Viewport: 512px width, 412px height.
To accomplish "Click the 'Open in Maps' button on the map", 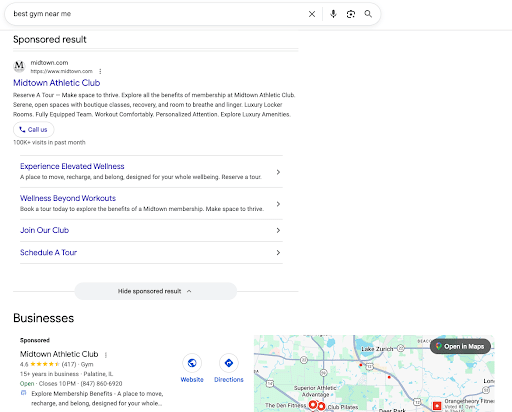I will point(460,347).
